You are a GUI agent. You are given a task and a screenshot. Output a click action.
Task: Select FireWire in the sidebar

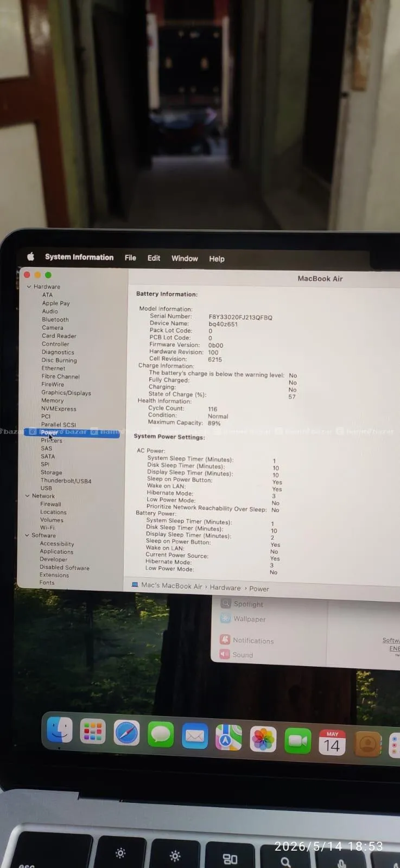[x=53, y=384]
